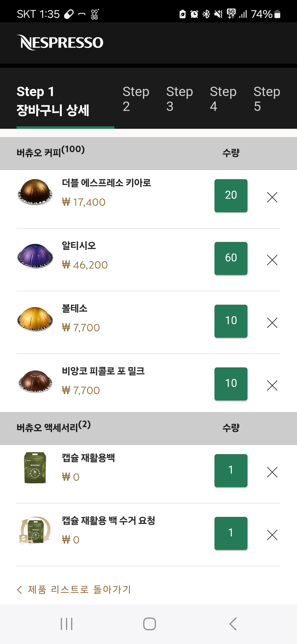Open Android recent apps button
This screenshot has width=297, height=644.
67,624
